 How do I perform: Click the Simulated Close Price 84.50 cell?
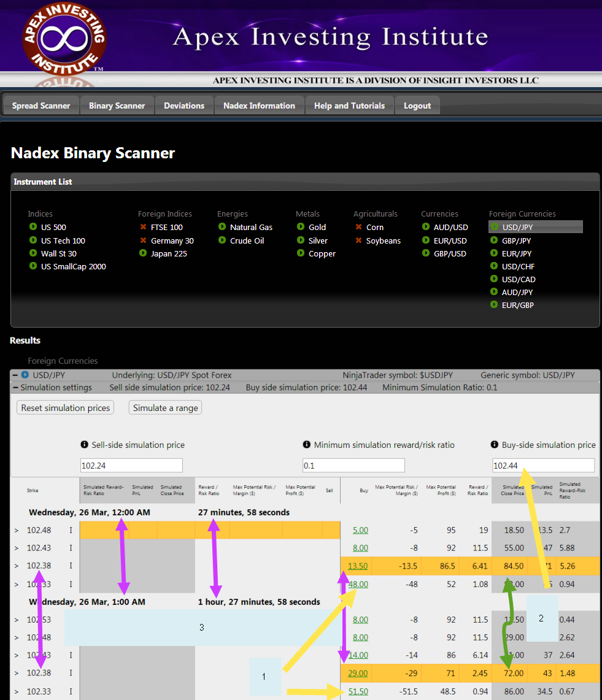pos(514,566)
